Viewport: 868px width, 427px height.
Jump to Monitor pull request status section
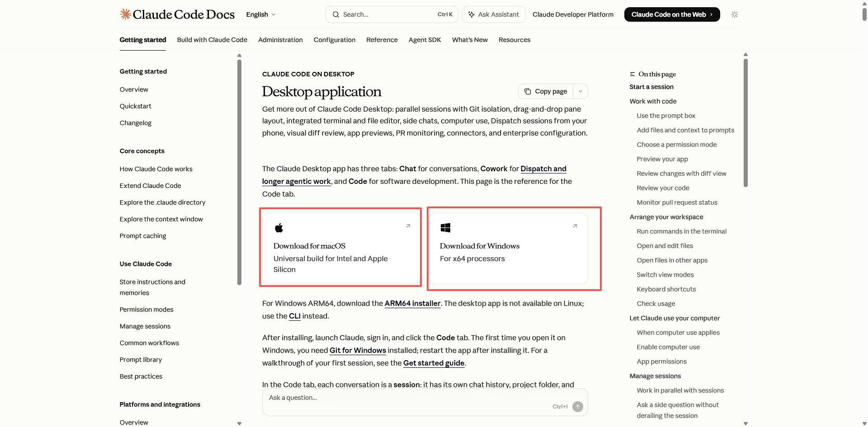pyautogui.click(x=677, y=202)
